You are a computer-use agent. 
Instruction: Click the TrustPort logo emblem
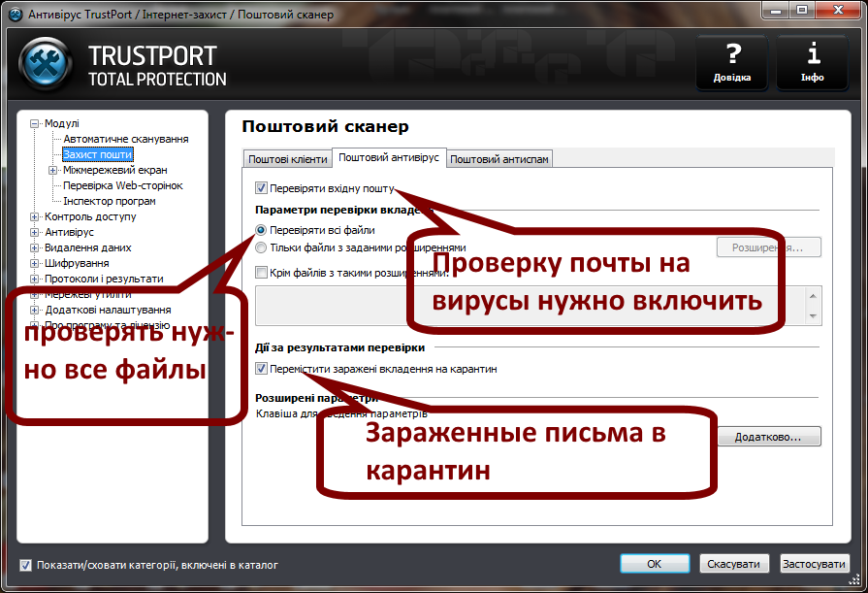pyautogui.click(x=43, y=60)
